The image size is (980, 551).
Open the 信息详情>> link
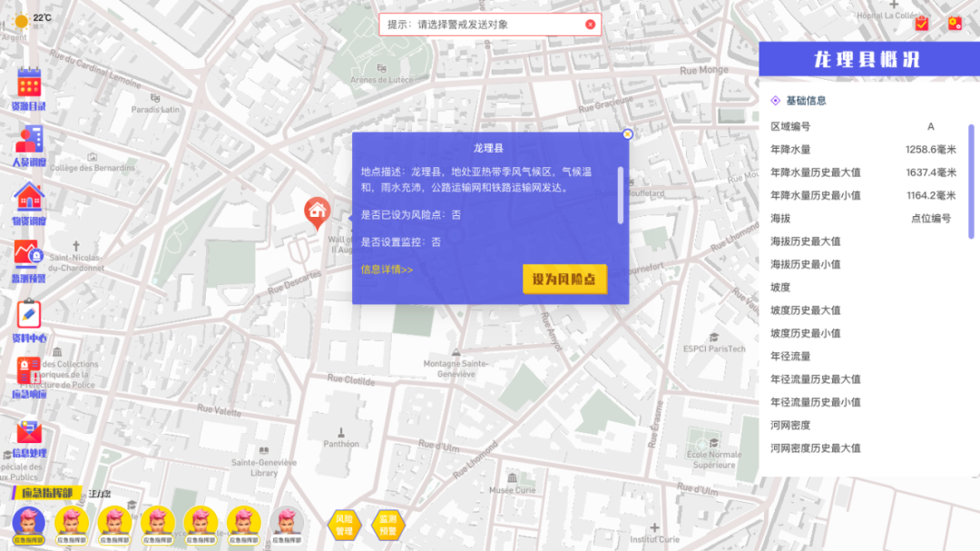pos(387,270)
